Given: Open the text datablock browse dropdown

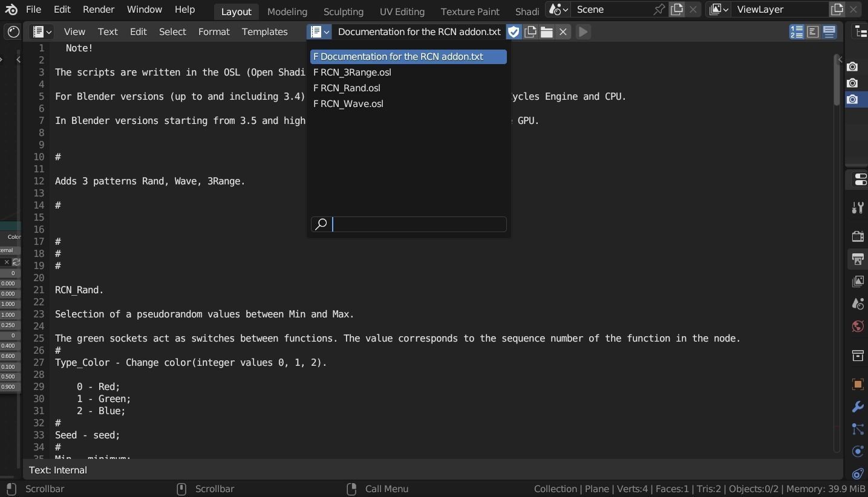Looking at the screenshot, I should click(319, 32).
